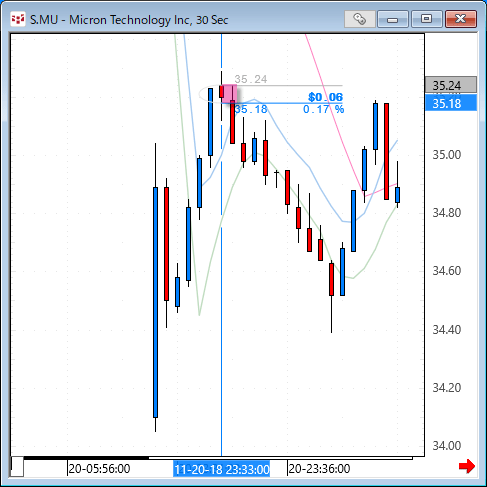Click the window title S.MU Micron Technology

pos(129,20)
